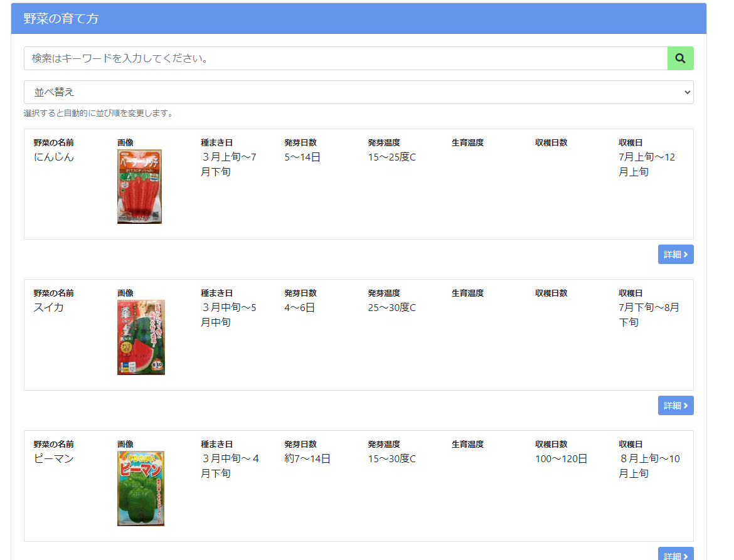
Task: Select the vegetable name スイカ
Action: (x=49, y=307)
